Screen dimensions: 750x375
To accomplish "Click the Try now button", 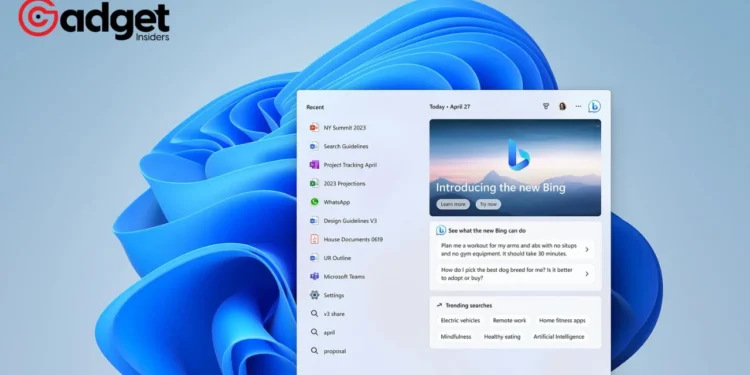I will pyautogui.click(x=488, y=204).
